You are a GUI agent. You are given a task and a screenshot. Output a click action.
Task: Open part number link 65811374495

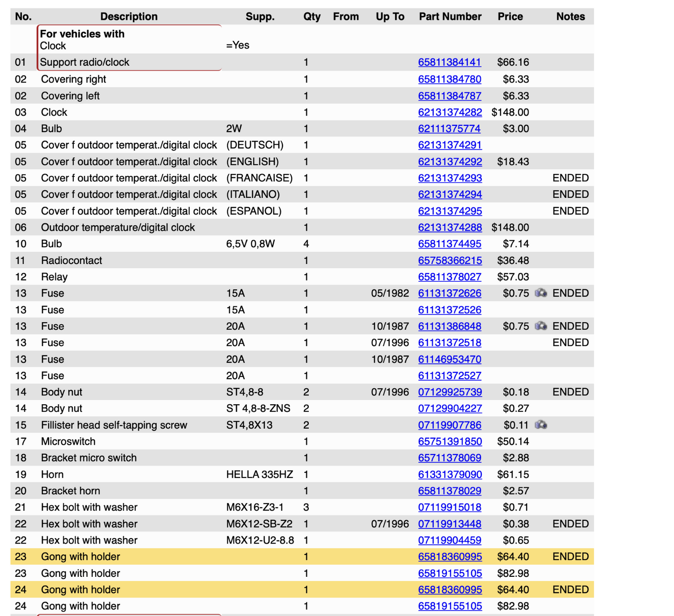pyautogui.click(x=450, y=244)
